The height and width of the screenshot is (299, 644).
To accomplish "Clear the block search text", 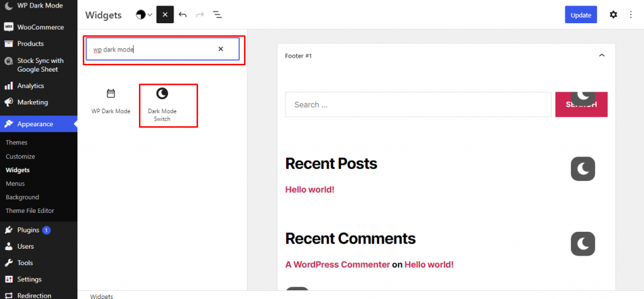I will [221, 49].
